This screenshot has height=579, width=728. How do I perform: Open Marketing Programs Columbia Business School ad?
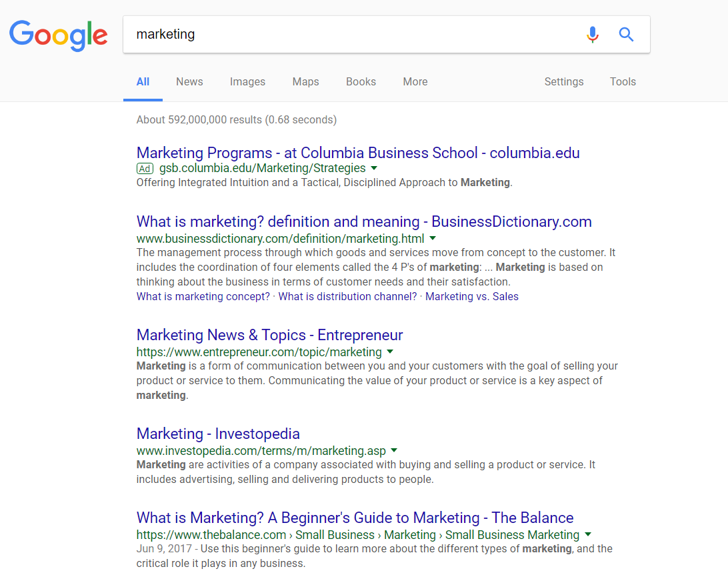pyautogui.click(x=358, y=153)
